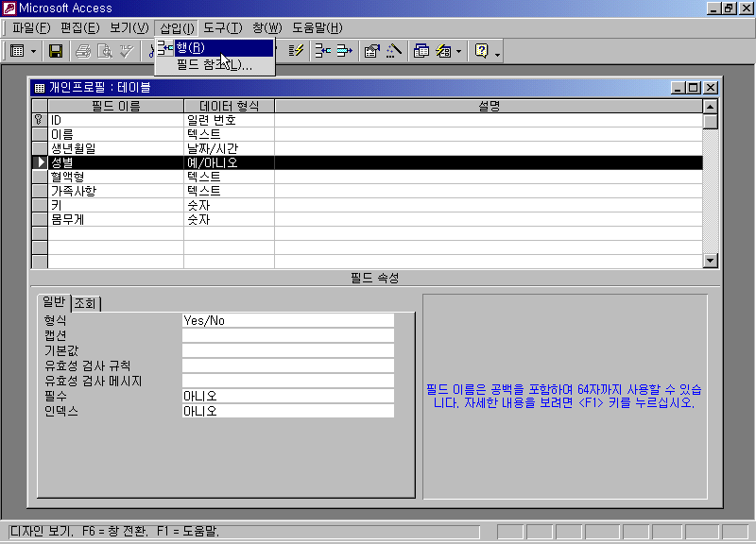Click the 데이터 형식 column header

click(x=229, y=106)
